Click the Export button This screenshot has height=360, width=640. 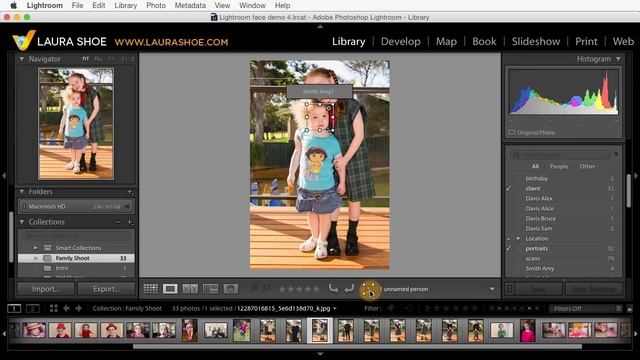pyautogui.click(x=106, y=289)
